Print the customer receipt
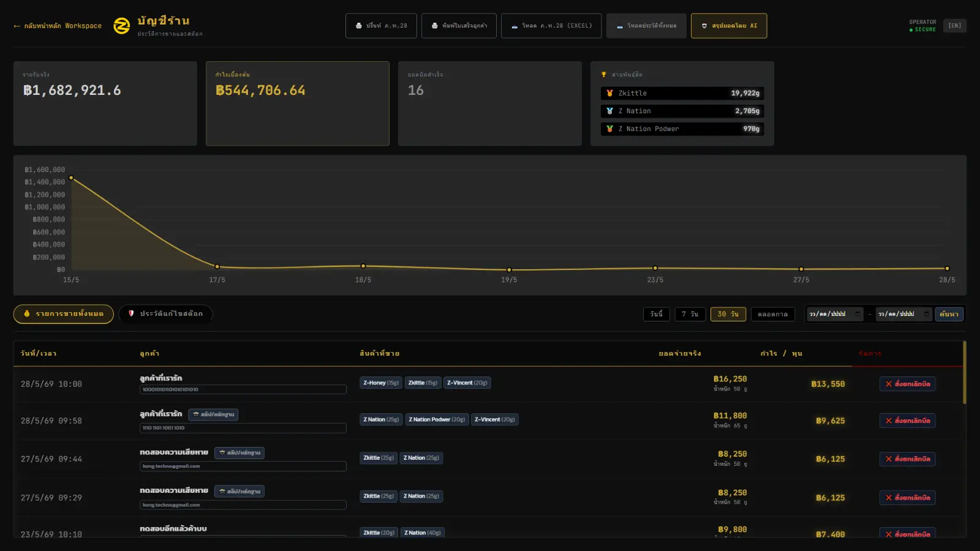This screenshot has width=980, height=551. pos(459,26)
